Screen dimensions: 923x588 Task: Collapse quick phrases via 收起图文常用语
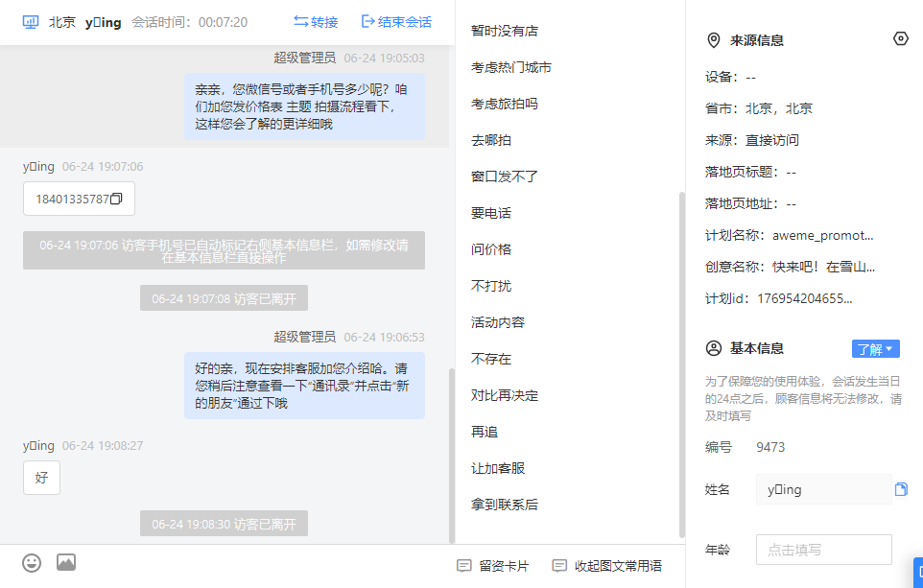(x=607, y=566)
